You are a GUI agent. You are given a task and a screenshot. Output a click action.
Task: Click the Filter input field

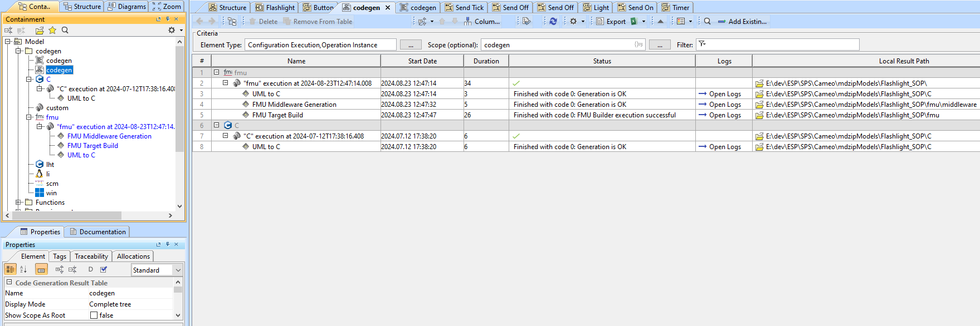pos(778,45)
